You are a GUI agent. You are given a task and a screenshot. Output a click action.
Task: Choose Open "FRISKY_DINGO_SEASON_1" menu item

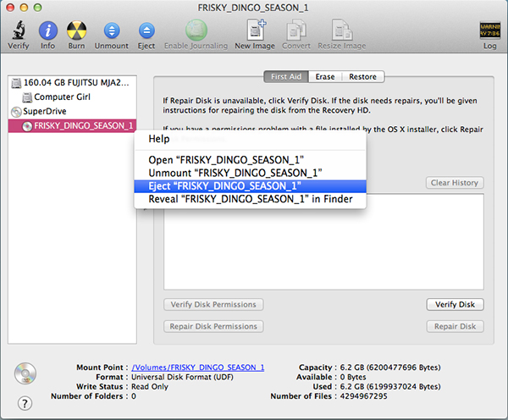pyautogui.click(x=250, y=160)
